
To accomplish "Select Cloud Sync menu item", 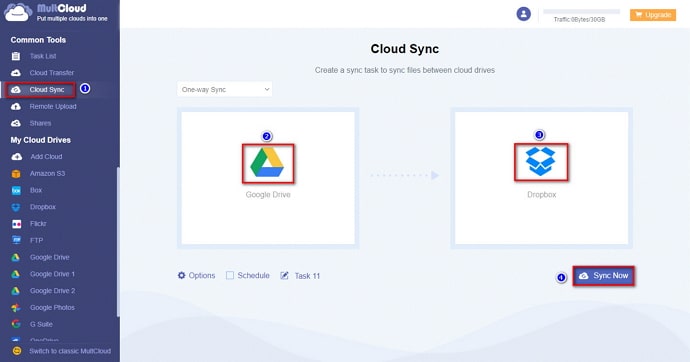I will tap(47, 90).
